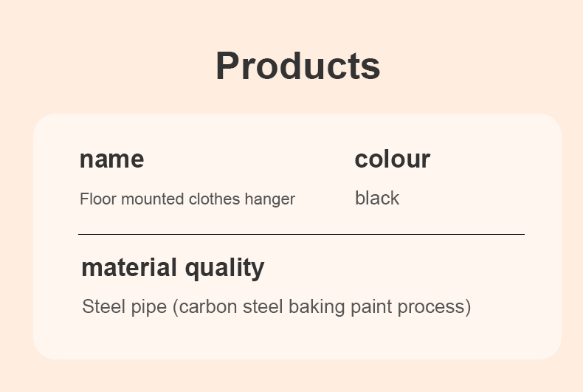583x392 pixels.
Task: Click the Products heading
Action: point(298,66)
